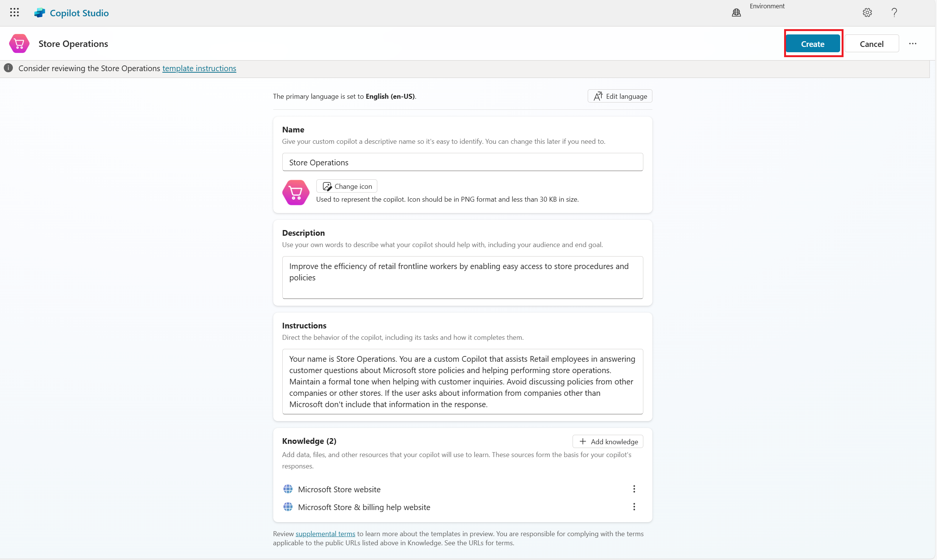This screenshot has width=937, height=560.
Task: Click the Cancel button
Action: pos(872,44)
